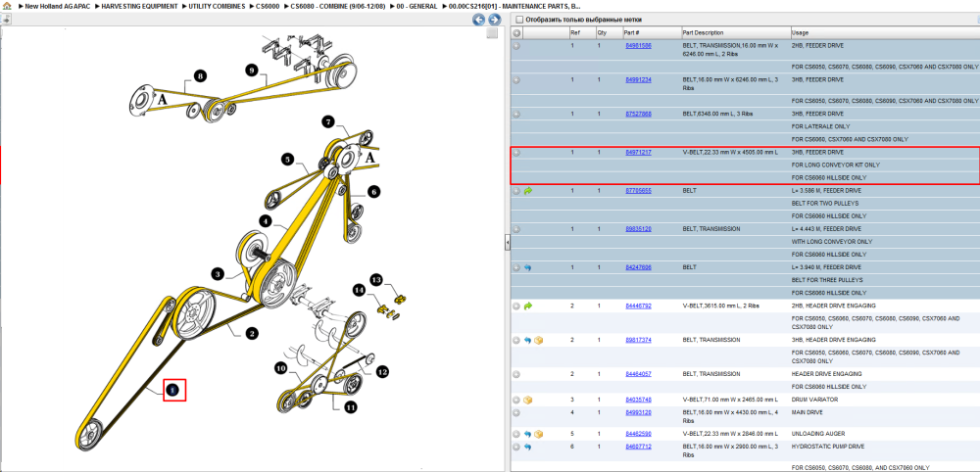Expand row for part 84991234
The height and width of the screenshot is (472, 980).
(516, 80)
